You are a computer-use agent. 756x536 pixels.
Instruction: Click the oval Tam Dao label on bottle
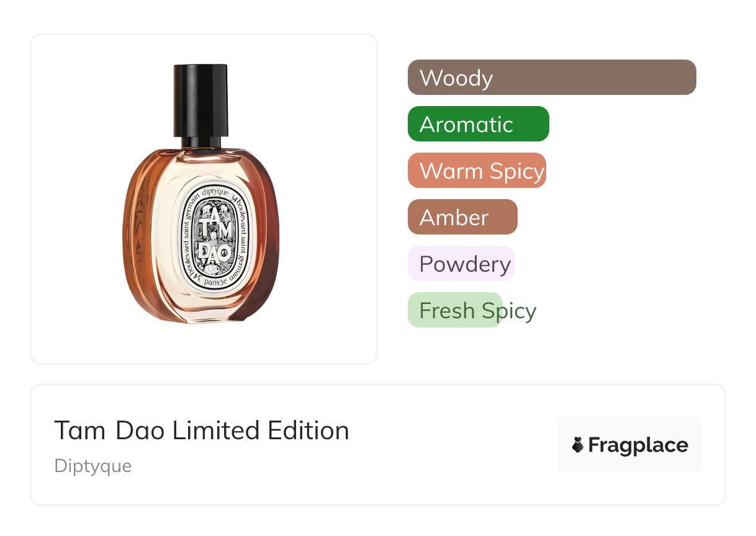(x=214, y=238)
